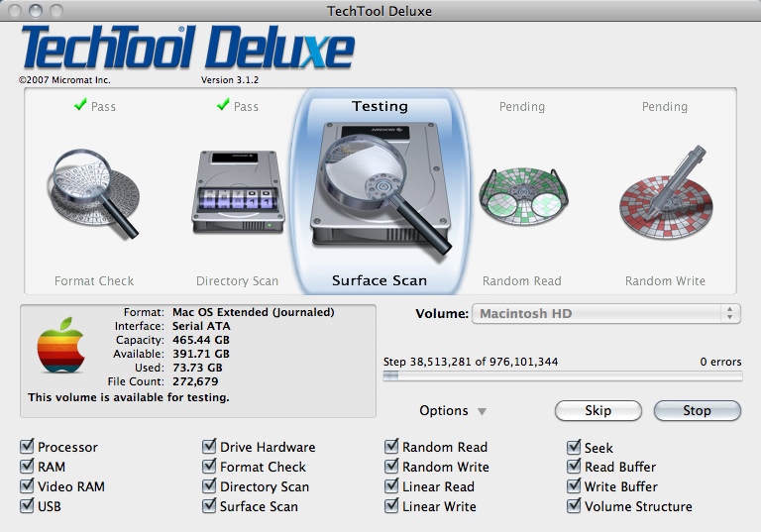Click the 'Random Read' caption under icon
The width and height of the screenshot is (761, 532).
[x=522, y=280]
